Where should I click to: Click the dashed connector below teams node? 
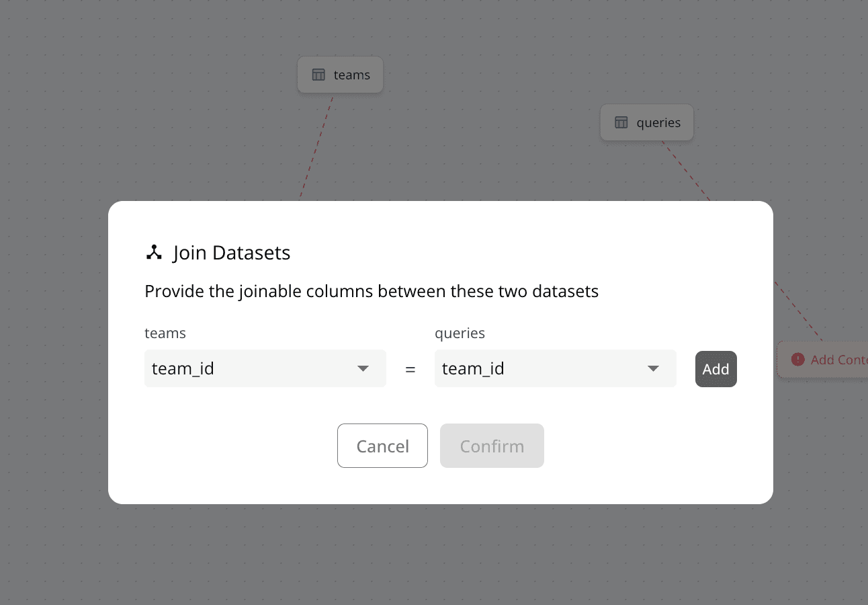click(316, 147)
